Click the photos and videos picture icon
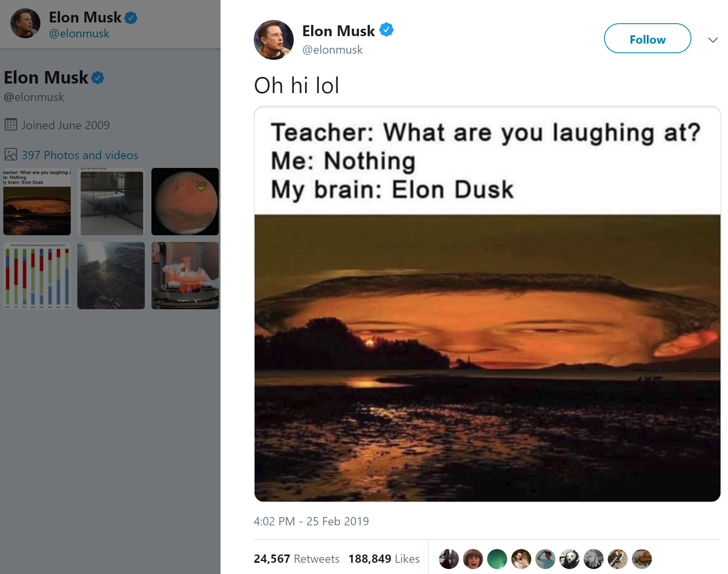 (11, 155)
